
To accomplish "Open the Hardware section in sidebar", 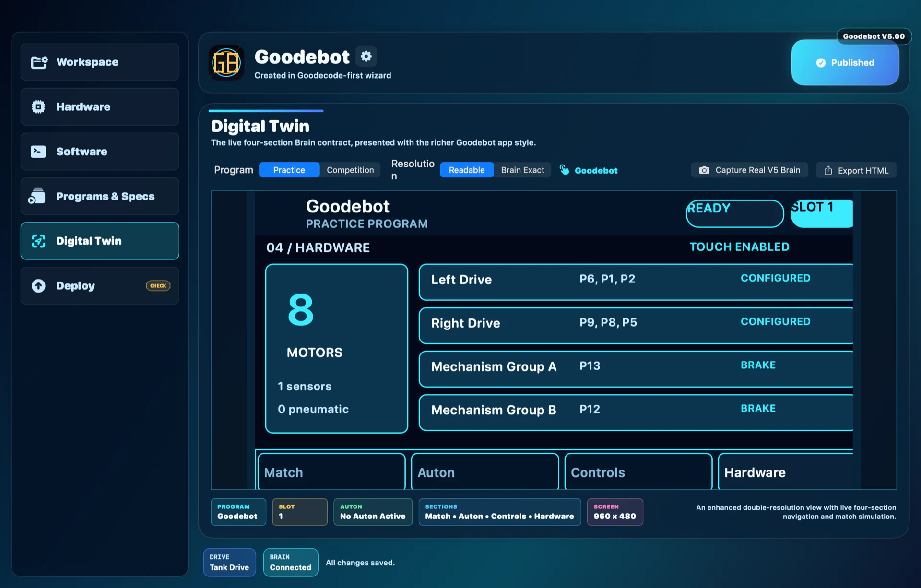I will pos(100,107).
